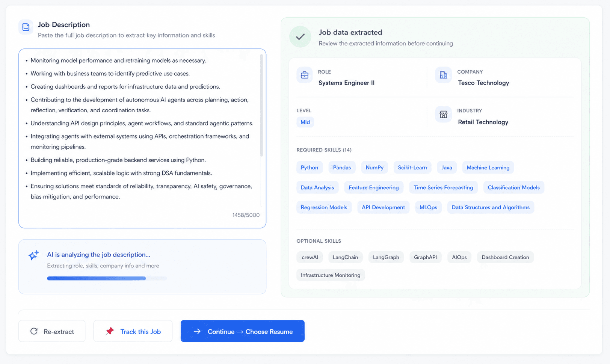Click the 1458/5000 character counter
This screenshot has height=364, width=610.
click(246, 215)
